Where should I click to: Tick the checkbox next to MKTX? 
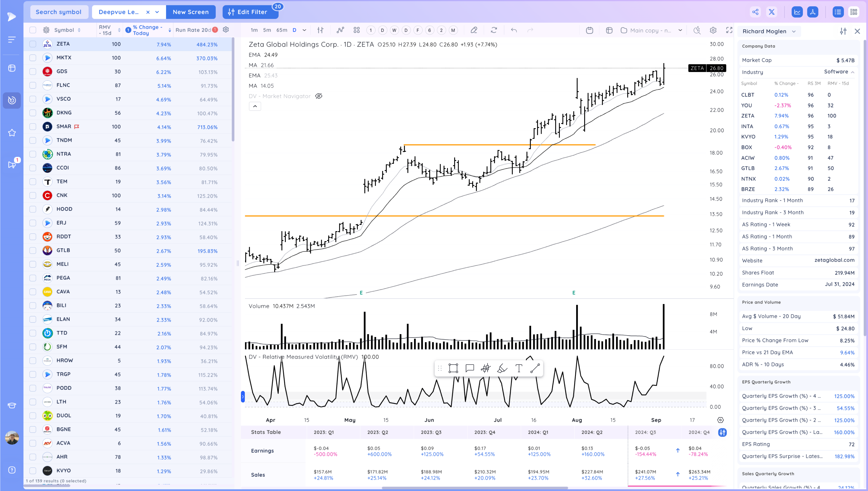coord(33,58)
